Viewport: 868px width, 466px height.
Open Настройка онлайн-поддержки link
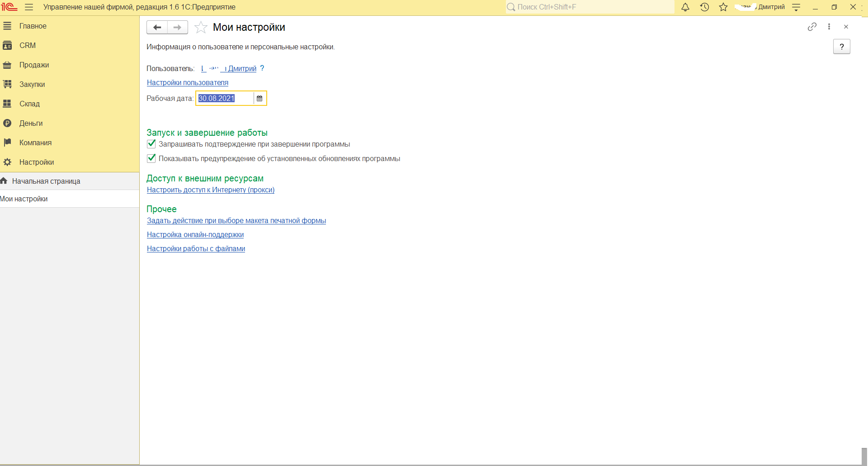tap(195, 235)
